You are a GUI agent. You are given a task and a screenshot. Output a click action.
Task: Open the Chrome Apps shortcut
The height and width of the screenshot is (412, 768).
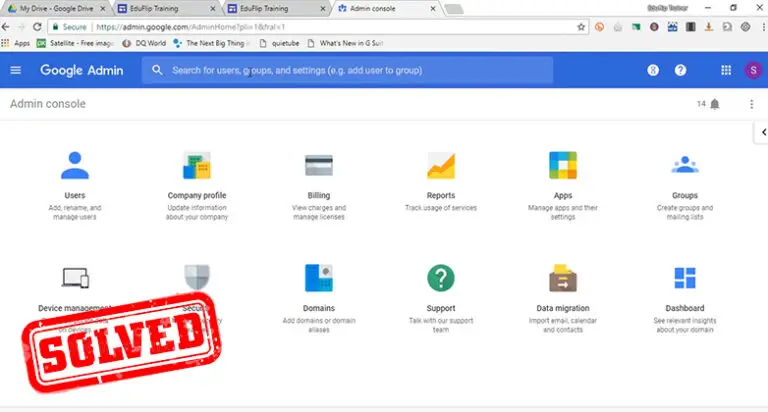16,43
